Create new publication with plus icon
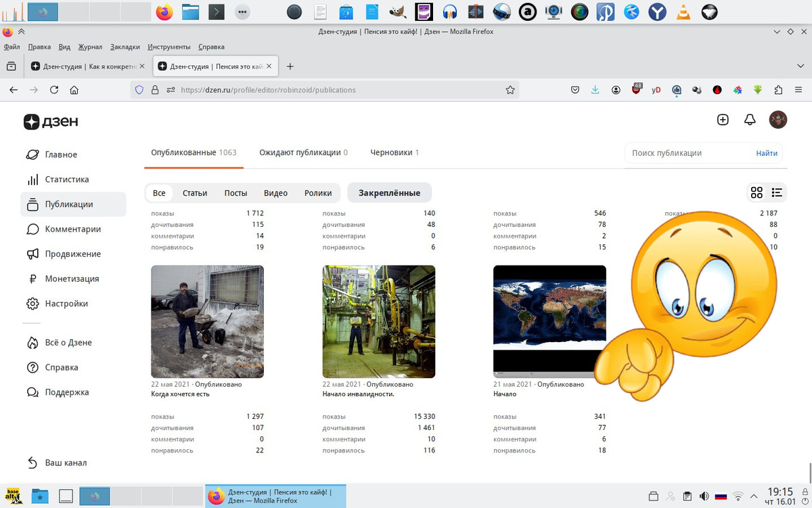The image size is (812, 508). point(723,119)
